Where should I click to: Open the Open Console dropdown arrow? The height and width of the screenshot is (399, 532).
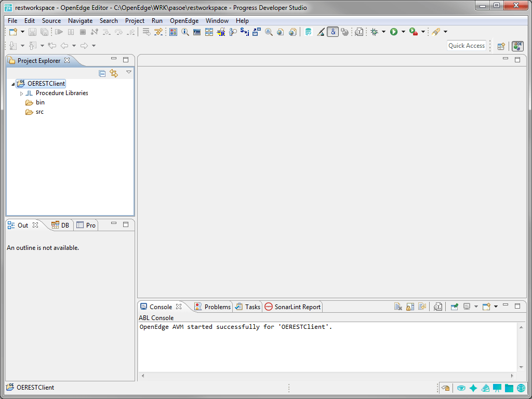[496, 307]
